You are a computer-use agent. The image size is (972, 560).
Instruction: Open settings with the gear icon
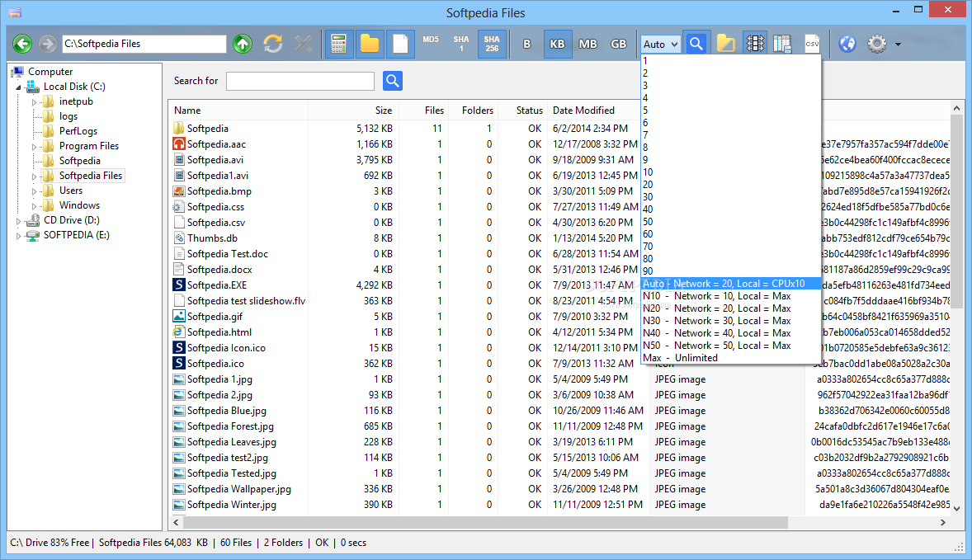[876, 44]
